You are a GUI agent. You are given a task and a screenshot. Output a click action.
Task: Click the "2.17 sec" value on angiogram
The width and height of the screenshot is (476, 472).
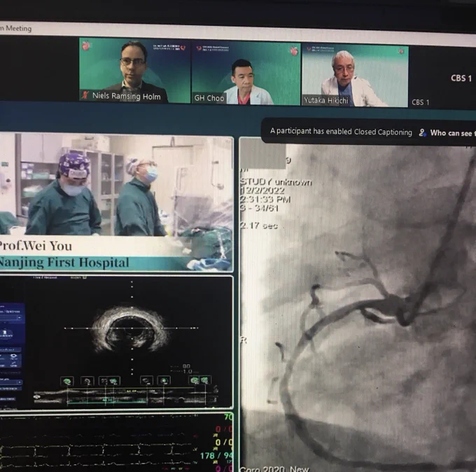point(258,225)
